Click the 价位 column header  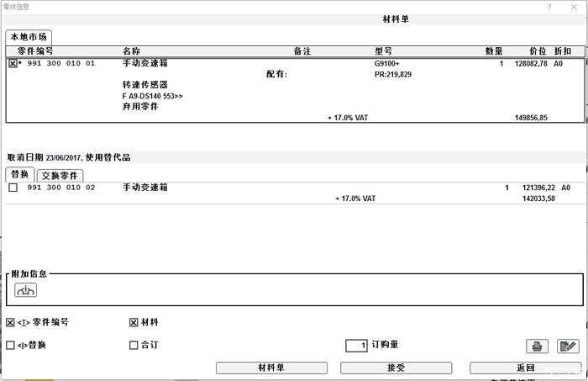538,51
